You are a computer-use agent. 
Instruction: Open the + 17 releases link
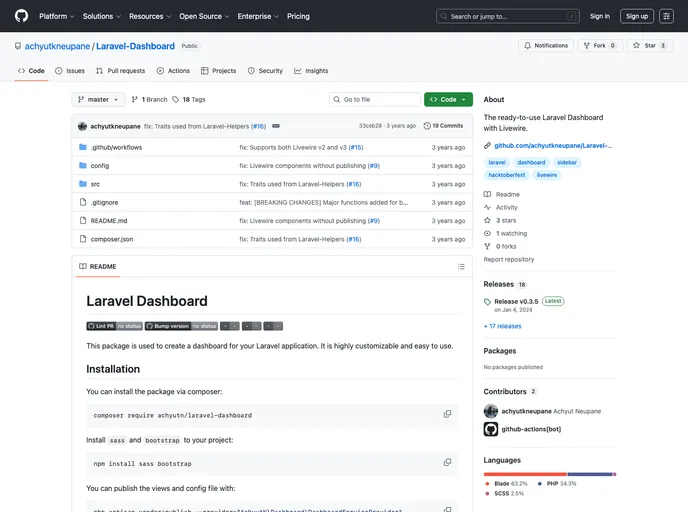pos(502,326)
